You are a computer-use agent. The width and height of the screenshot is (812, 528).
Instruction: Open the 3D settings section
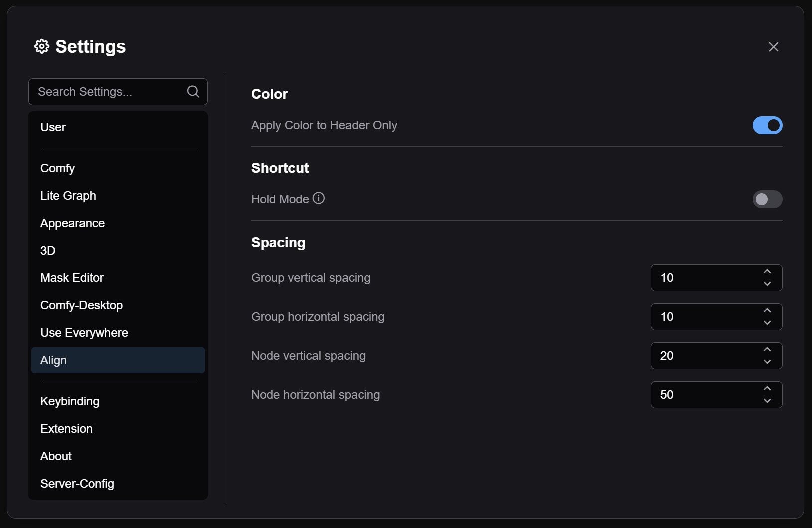coord(48,250)
